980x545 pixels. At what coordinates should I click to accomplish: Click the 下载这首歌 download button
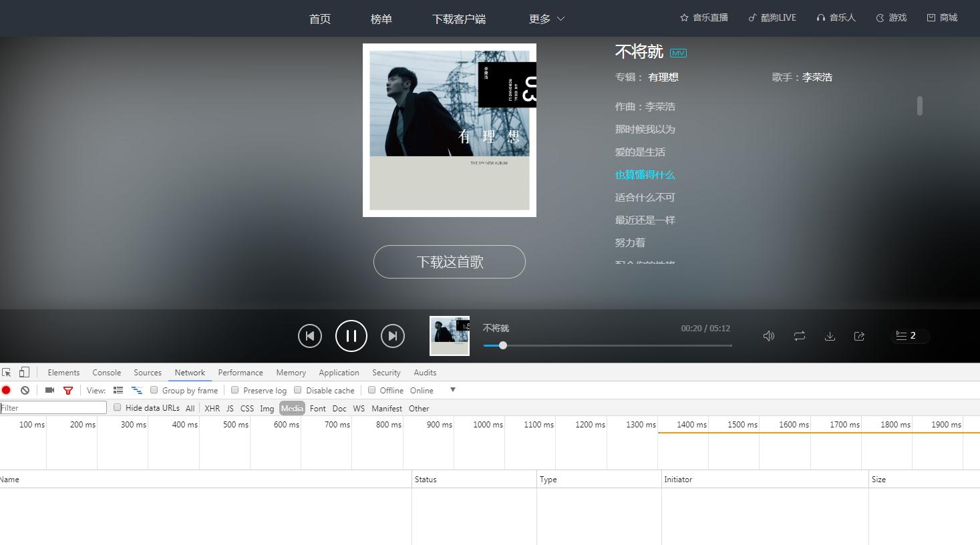point(449,262)
